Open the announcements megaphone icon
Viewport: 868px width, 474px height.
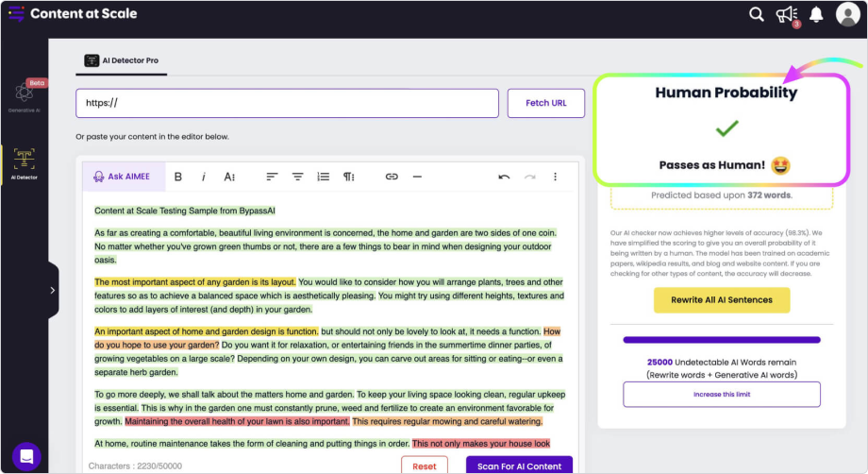(786, 14)
